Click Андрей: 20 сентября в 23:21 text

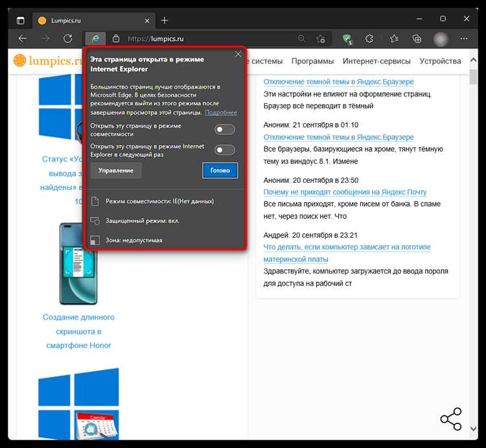coord(310,235)
